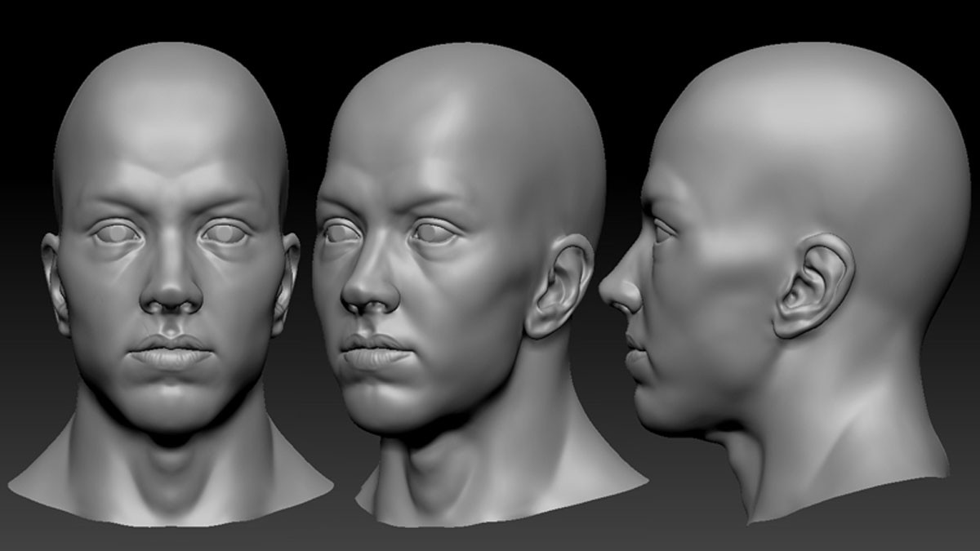Select the side profile head sculpt
The image size is (980, 551).
tap(784, 282)
